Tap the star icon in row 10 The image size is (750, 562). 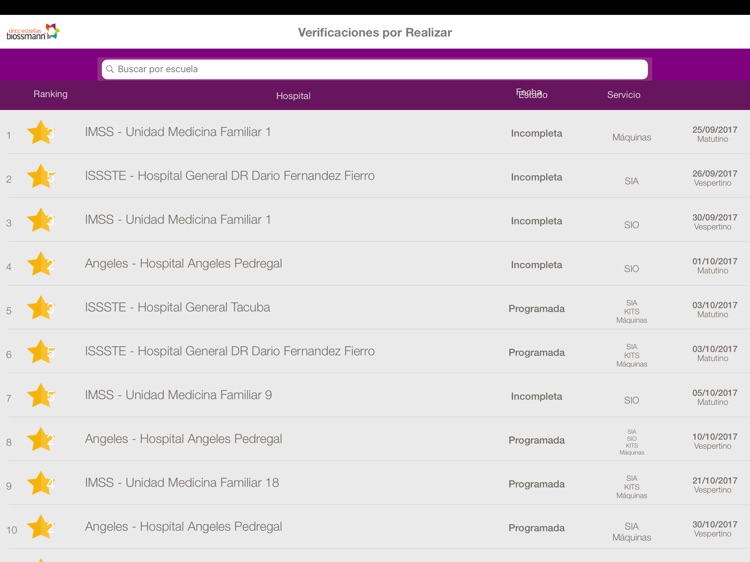[x=40, y=527]
